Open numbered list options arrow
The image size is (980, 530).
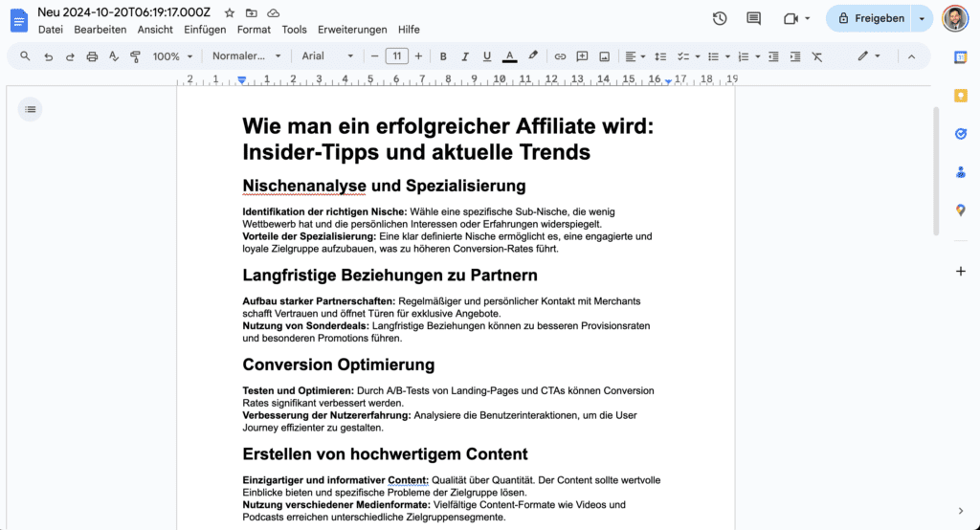coord(758,56)
